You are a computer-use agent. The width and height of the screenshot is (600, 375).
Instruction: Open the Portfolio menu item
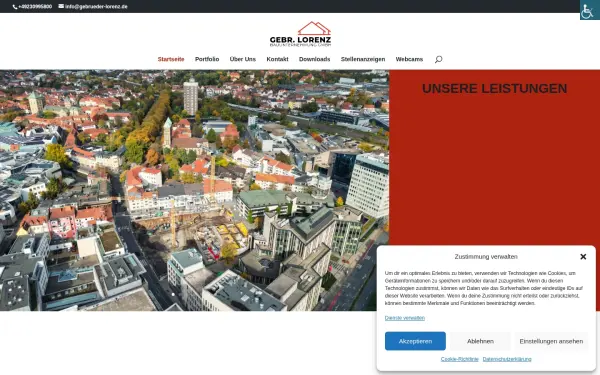tap(207, 59)
